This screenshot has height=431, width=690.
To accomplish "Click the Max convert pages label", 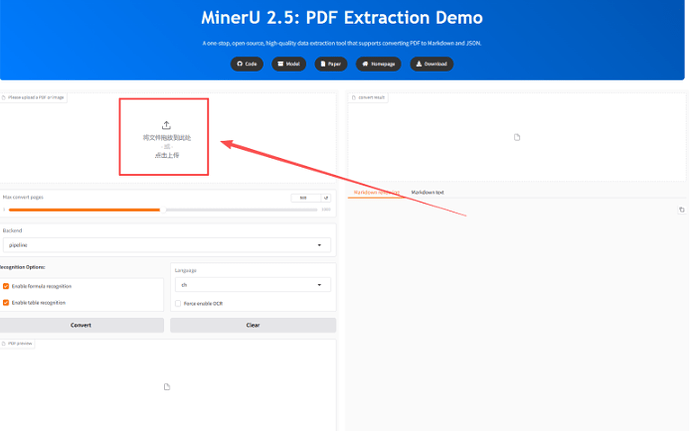I will pyautogui.click(x=23, y=197).
